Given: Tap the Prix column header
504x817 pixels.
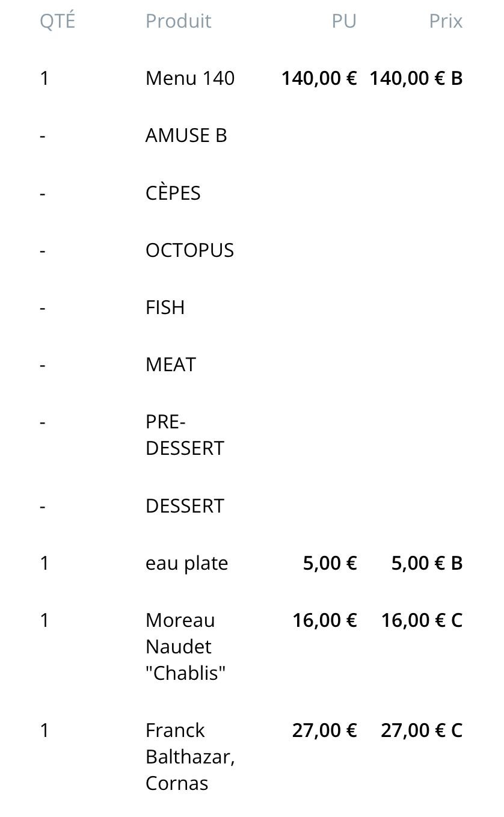Looking at the screenshot, I should [445, 21].
